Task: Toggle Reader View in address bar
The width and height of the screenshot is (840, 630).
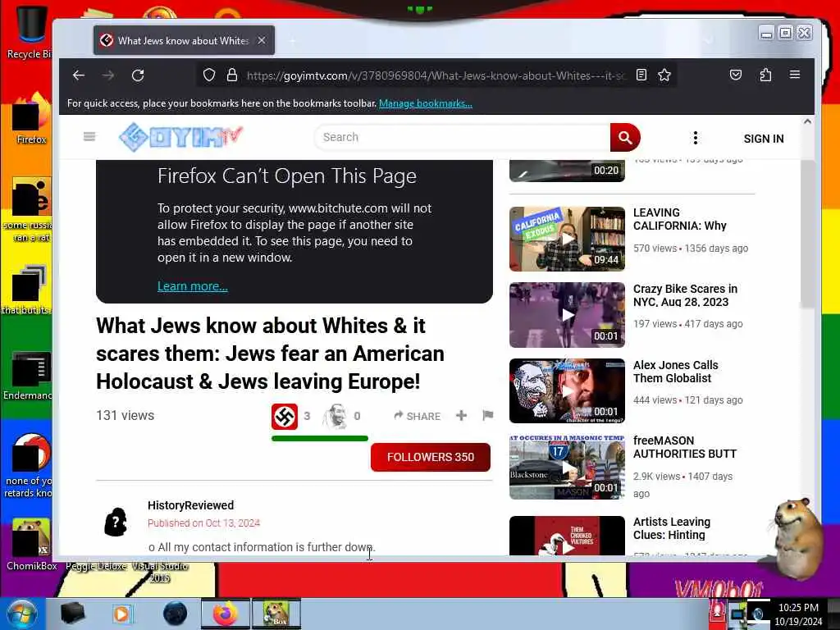Action: click(641, 75)
